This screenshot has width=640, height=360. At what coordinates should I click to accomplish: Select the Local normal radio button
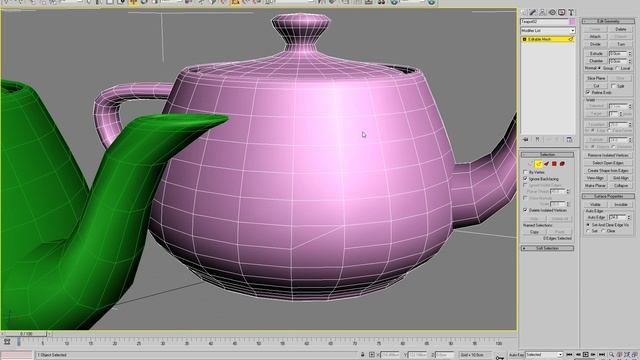[617, 68]
